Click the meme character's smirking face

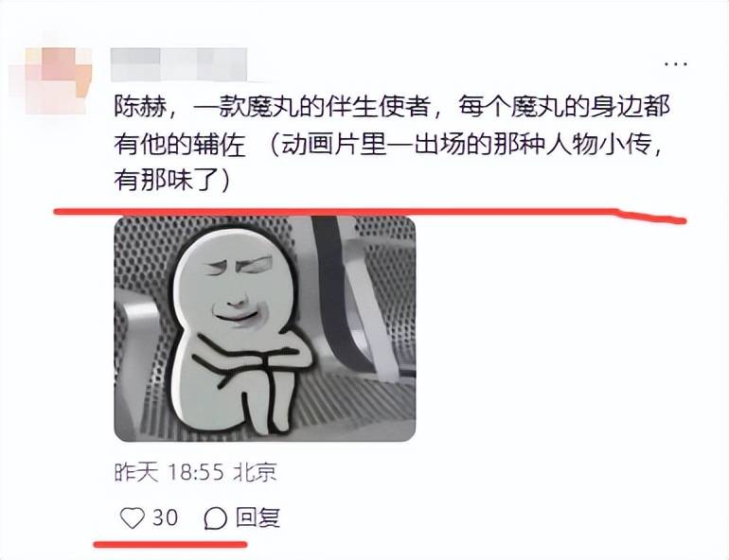click(x=238, y=290)
